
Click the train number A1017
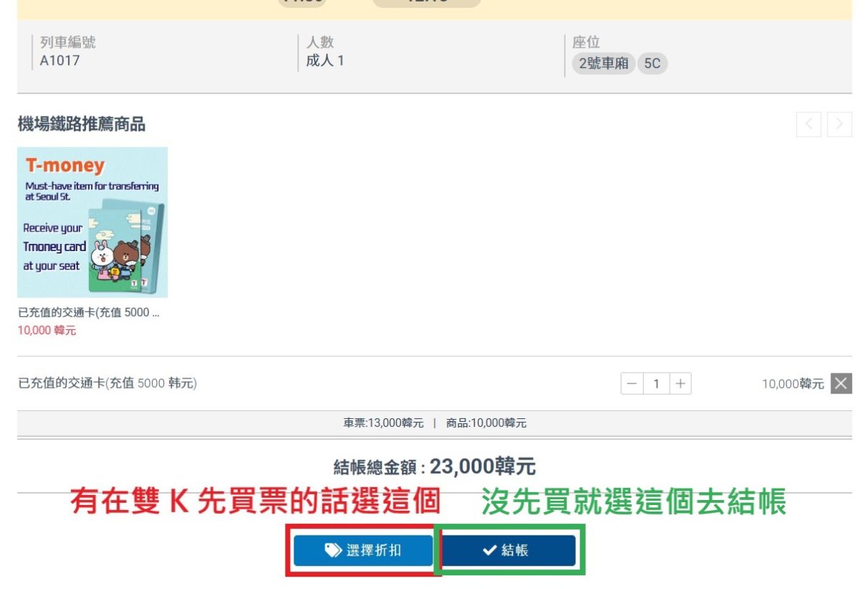pos(59,61)
